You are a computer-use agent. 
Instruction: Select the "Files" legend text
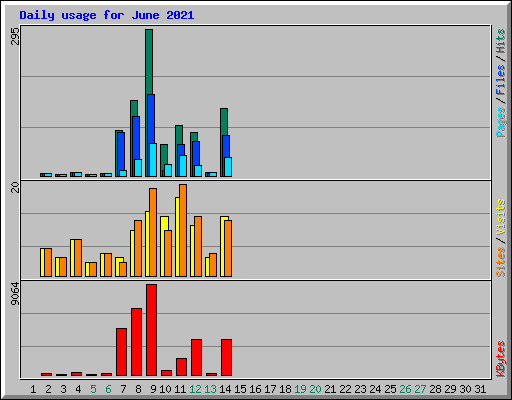(500, 80)
